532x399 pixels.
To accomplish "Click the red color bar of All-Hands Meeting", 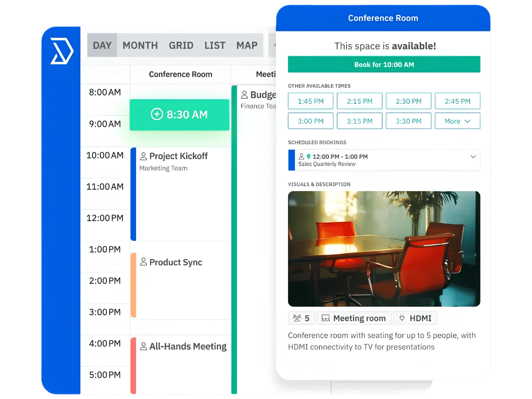I will 133,365.
